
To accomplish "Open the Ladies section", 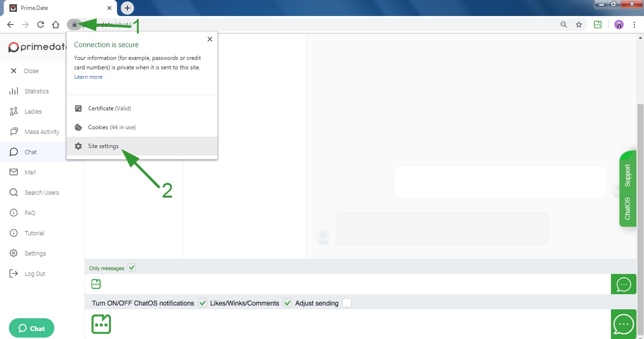I will 26,111.
